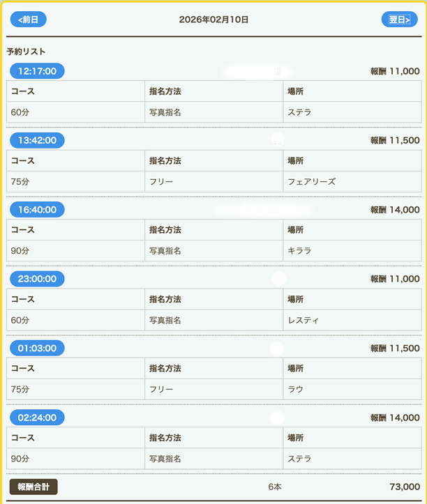Click the date 2026年02月10日 header
The height and width of the screenshot is (504, 427).
point(213,20)
